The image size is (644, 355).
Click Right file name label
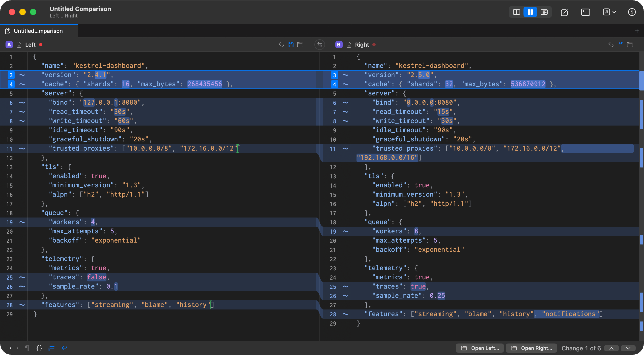(x=362, y=45)
